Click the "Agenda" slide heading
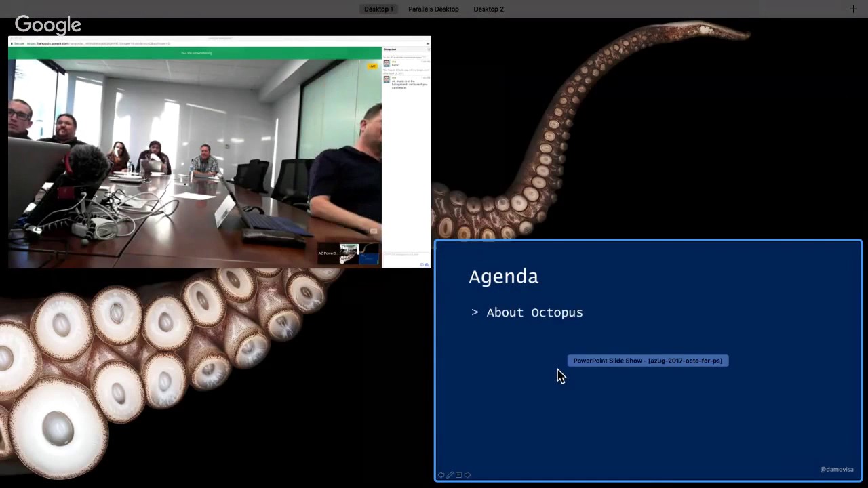This screenshot has height=488, width=868. coord(503,277)
